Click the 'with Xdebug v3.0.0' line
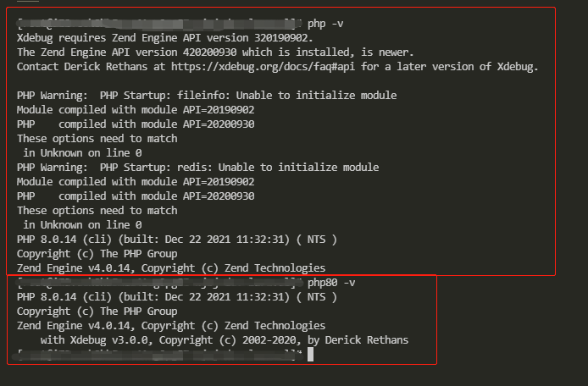The image size is (588, 386). click(225, 340)
